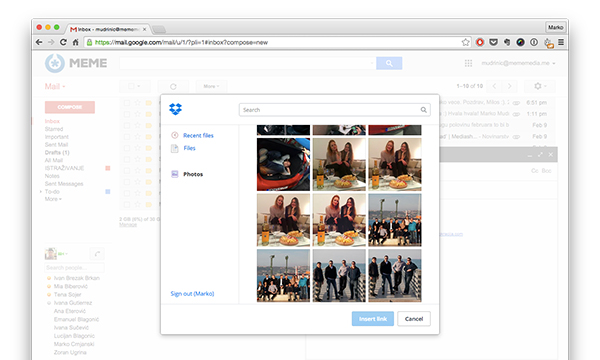Click the magnifier icon in Dropbox search

point(424,110)
